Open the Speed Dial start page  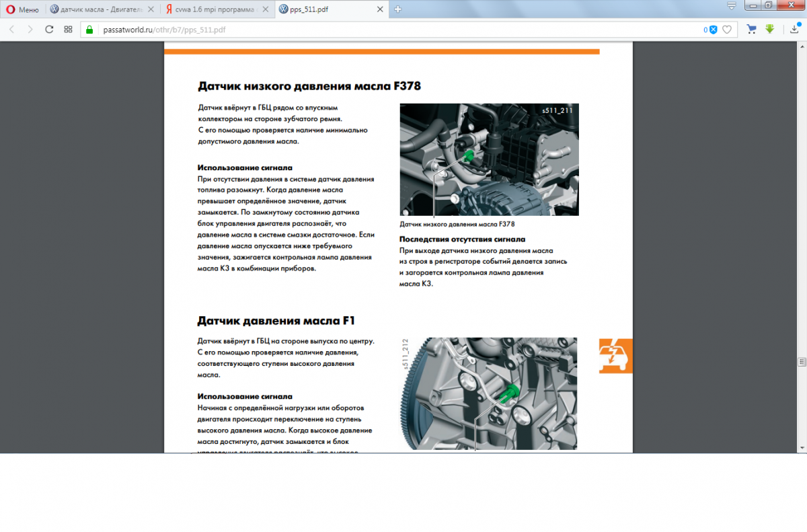(68, 30)
